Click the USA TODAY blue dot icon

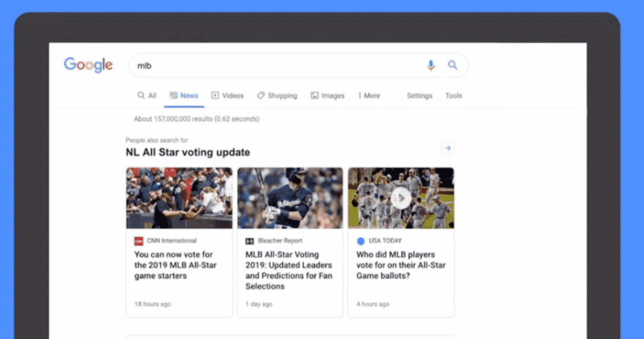(x=361, y=241)
